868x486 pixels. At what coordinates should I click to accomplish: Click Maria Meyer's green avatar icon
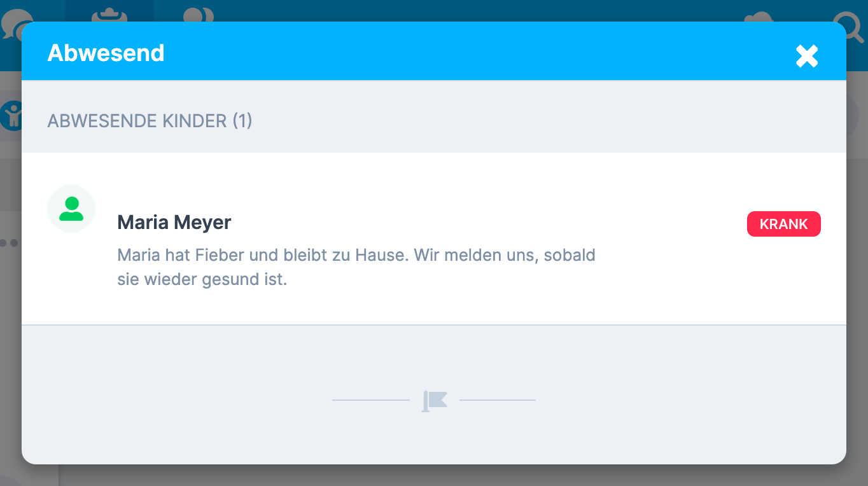pyautogui.click(x=71, y=209)
